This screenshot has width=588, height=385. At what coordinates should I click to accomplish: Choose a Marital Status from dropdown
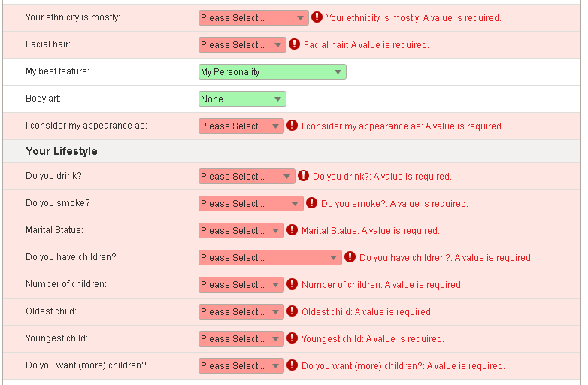point(241,230)
